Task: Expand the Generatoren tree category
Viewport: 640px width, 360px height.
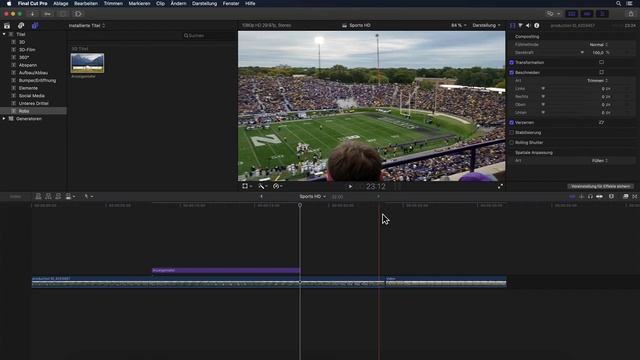Action: tap(4, 119)
